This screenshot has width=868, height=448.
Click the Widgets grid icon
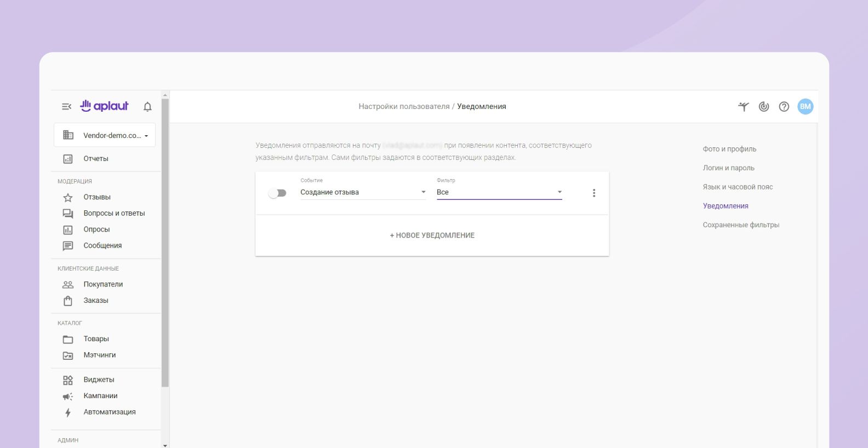[x=68, y=380]
